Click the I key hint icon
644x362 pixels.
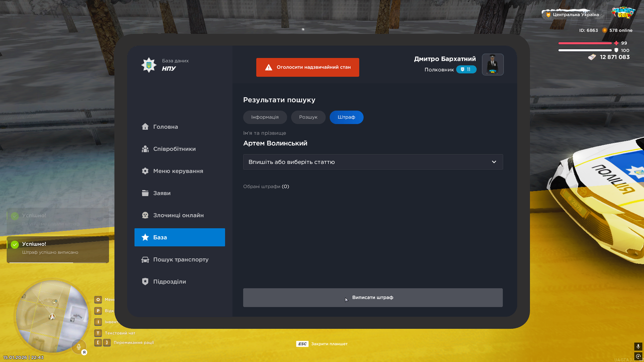[98, 322]
